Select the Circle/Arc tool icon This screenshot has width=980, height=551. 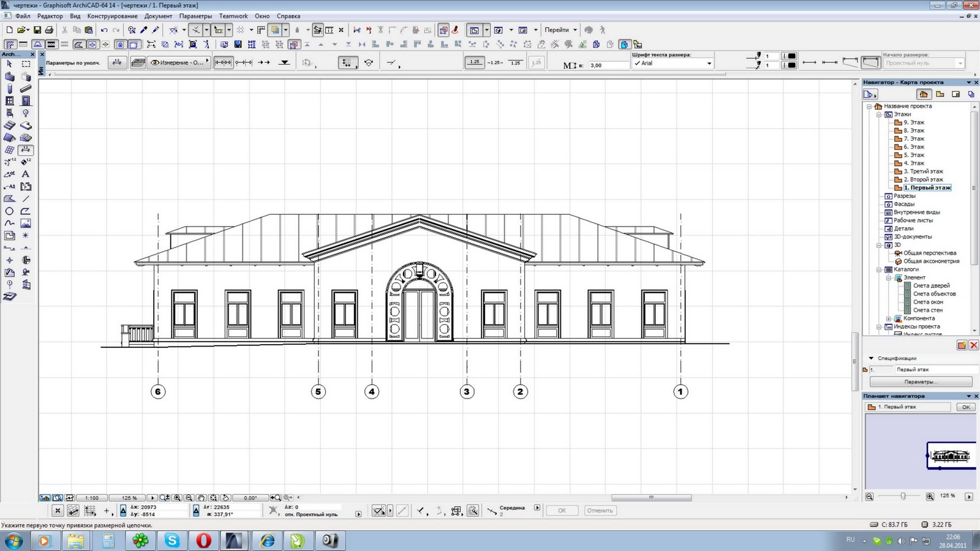click(x=9, y=211)
